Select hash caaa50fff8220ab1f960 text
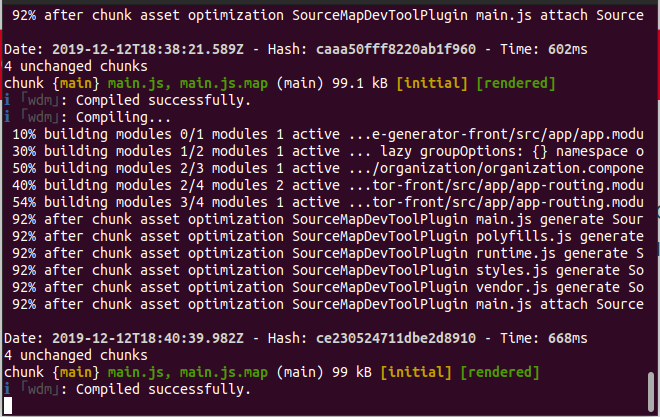The width and height of the screenshot is (660, 417). coord(396,49)
